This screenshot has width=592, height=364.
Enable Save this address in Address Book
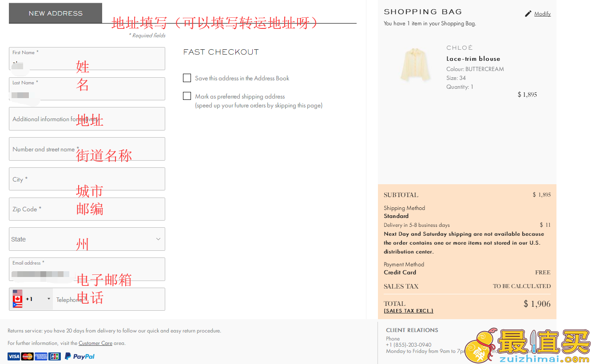(187, 78)
